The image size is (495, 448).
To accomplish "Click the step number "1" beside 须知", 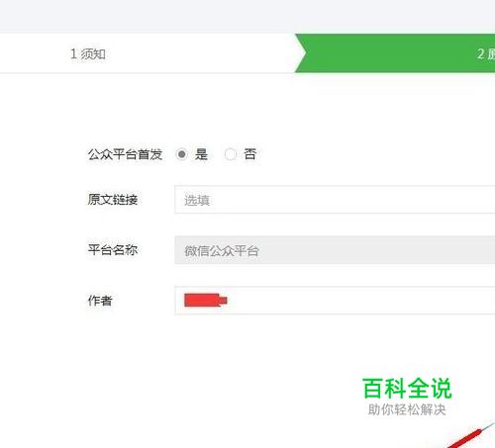I will pyautogui.click(x=73, y=53).
